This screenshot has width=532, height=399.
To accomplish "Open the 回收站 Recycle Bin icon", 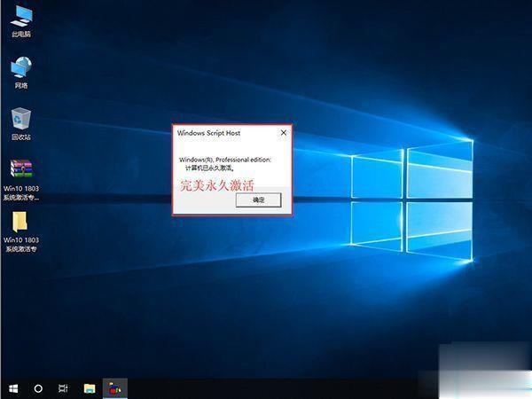I will point(21,124).
